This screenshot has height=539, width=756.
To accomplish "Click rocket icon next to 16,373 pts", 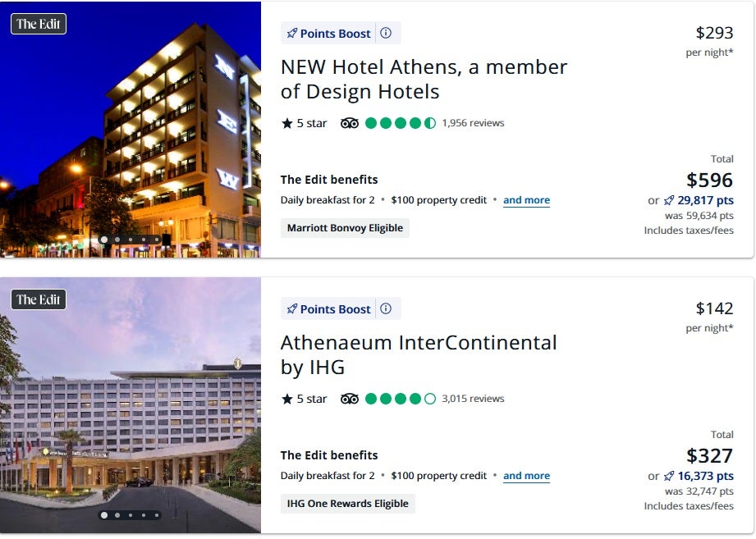I will [x=669, y=476].
